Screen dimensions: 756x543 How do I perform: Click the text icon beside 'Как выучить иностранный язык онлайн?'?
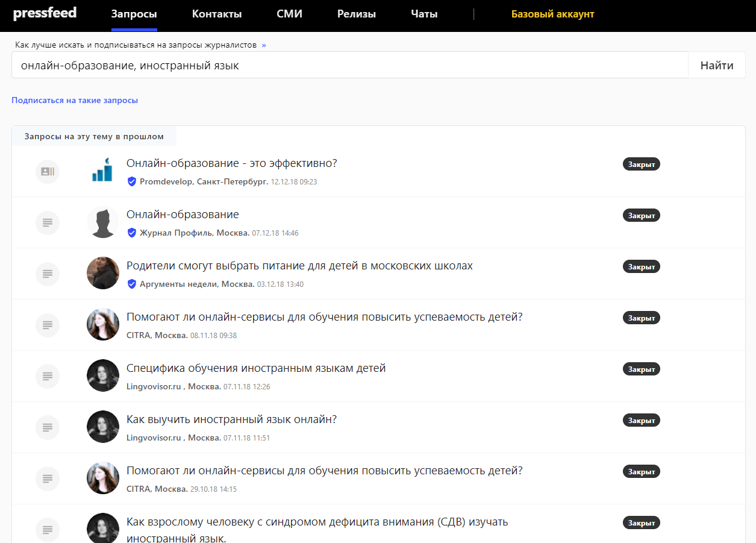click(x=48, y=427)
